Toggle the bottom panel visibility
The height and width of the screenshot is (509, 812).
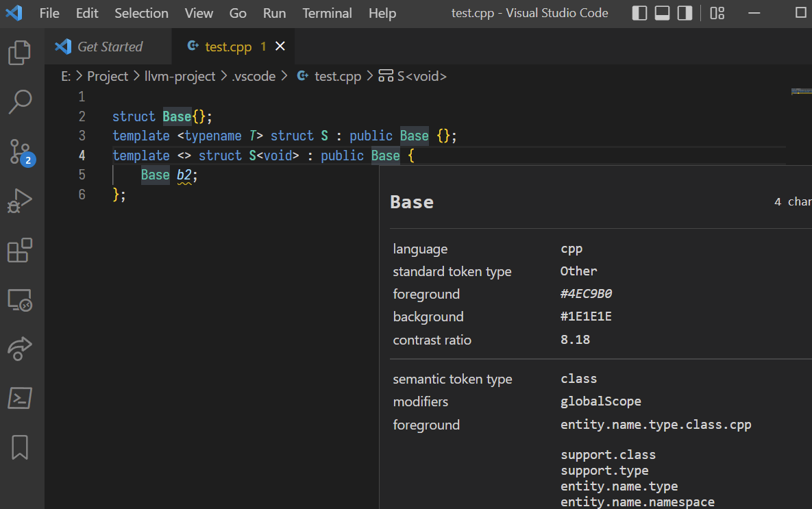pyautogui.click(x=661, y=12)
